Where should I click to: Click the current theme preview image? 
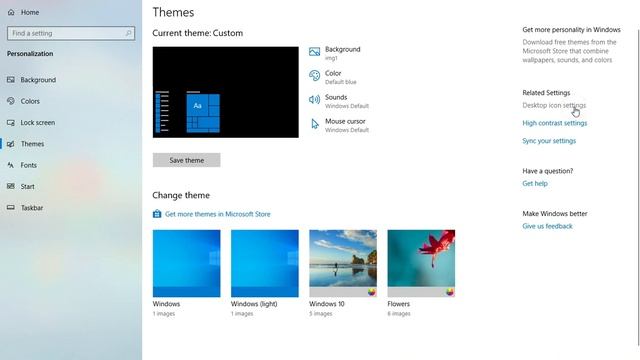pyautogui.click(x=226, y=92)
